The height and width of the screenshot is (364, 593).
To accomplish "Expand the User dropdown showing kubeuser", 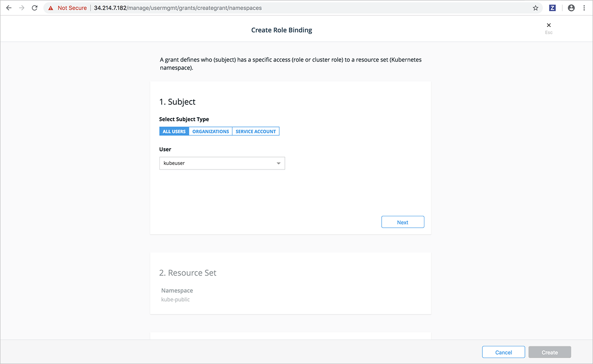I will (x=222, y=163).
